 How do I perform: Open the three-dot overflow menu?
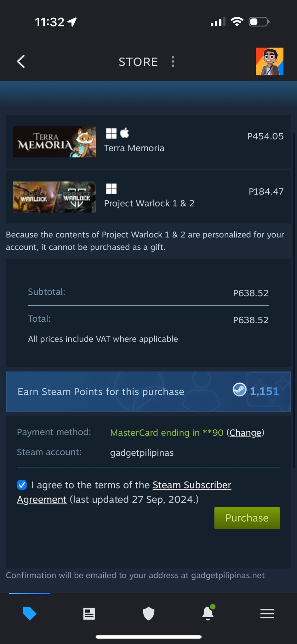173,61
